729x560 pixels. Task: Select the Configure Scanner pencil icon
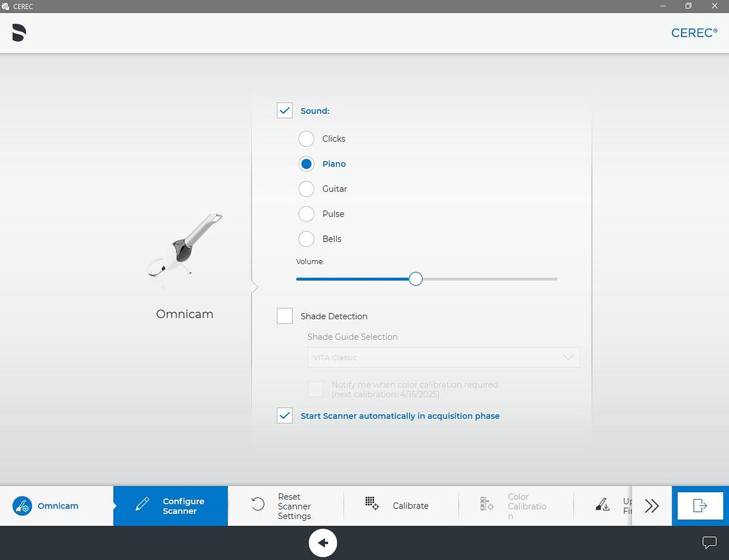(x=143, y=505)
